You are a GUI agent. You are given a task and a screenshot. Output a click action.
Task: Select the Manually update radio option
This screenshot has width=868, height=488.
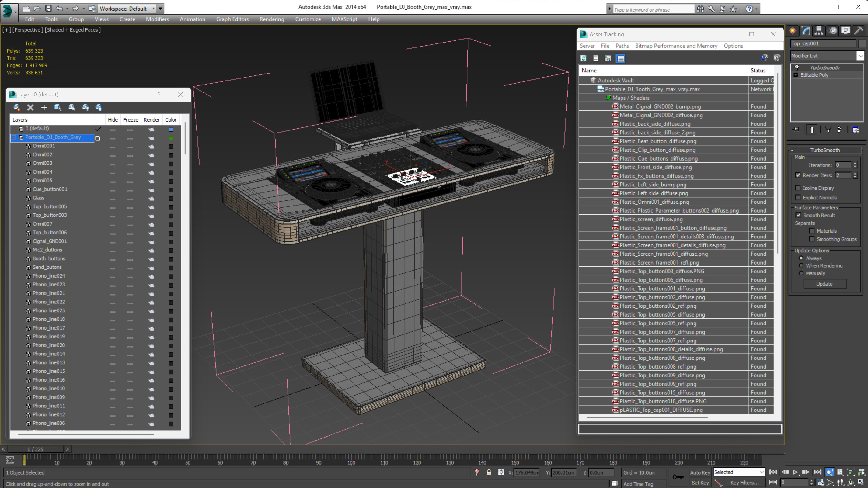pos(801,273)
